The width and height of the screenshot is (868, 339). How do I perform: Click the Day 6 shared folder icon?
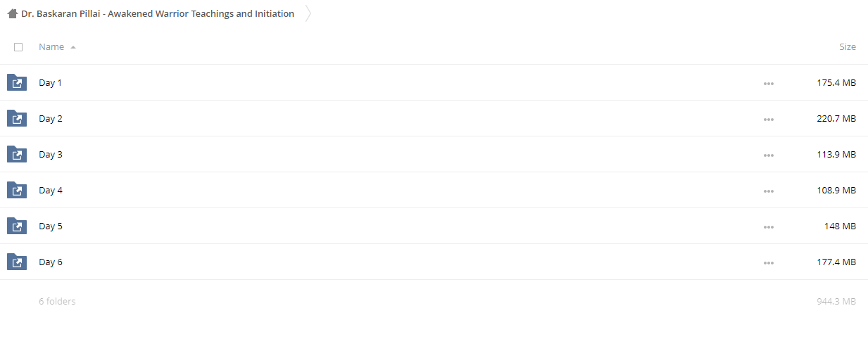pos(17,262)
